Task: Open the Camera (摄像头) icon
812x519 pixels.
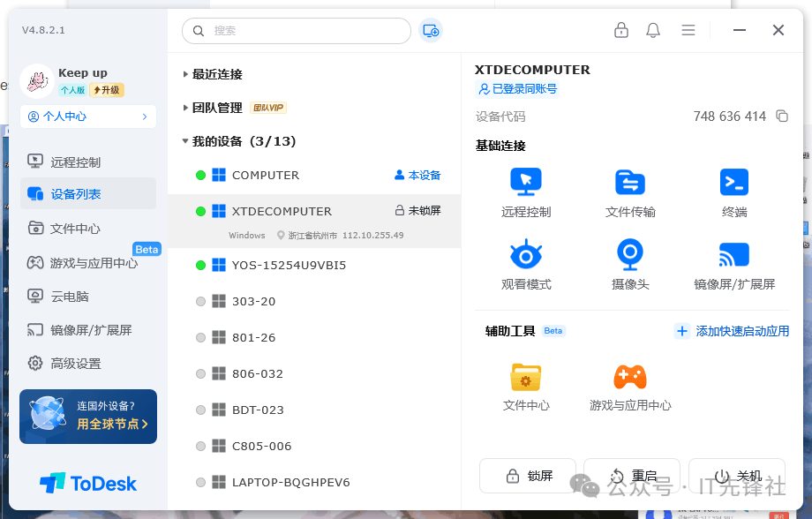Action: [x=630, y=254]
